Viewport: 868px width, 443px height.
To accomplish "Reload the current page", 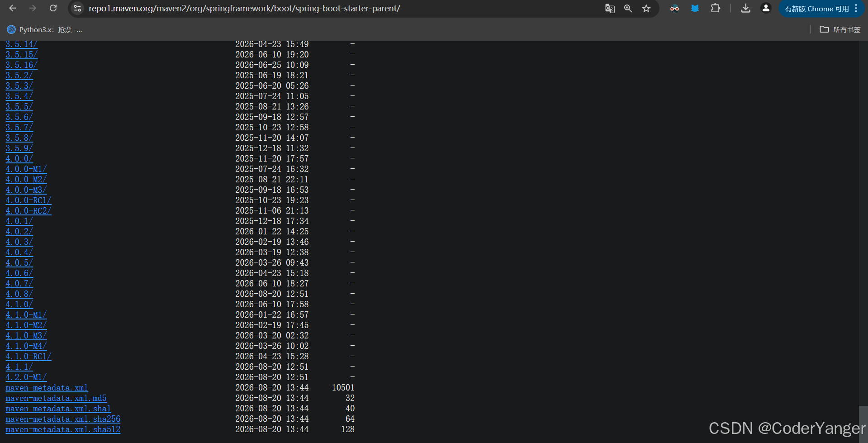I will (53, 8).
